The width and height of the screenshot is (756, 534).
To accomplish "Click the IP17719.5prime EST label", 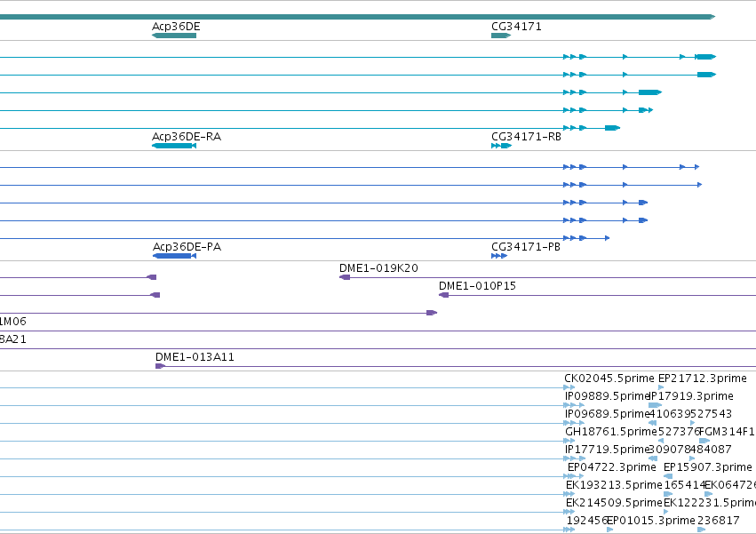I will click(608, 450).
